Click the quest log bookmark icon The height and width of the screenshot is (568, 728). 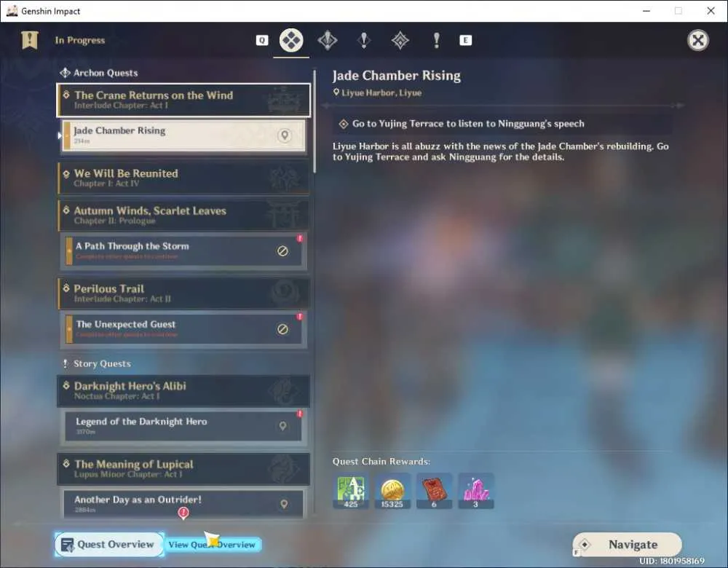pos(30,40)
